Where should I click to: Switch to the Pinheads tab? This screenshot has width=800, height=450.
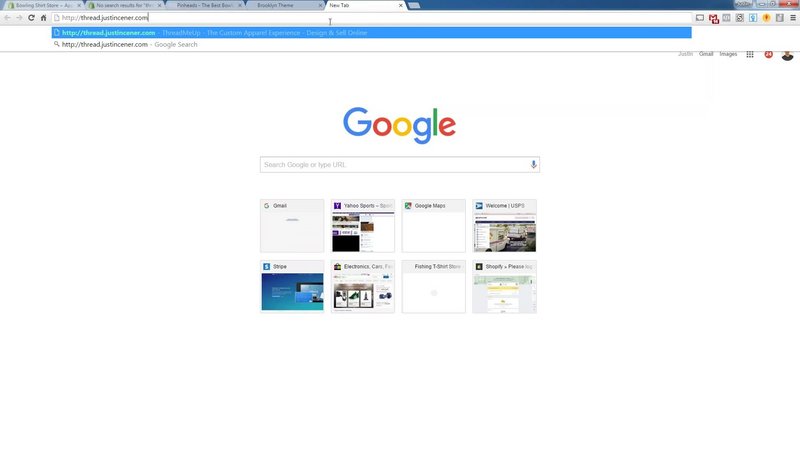(204, 5)
